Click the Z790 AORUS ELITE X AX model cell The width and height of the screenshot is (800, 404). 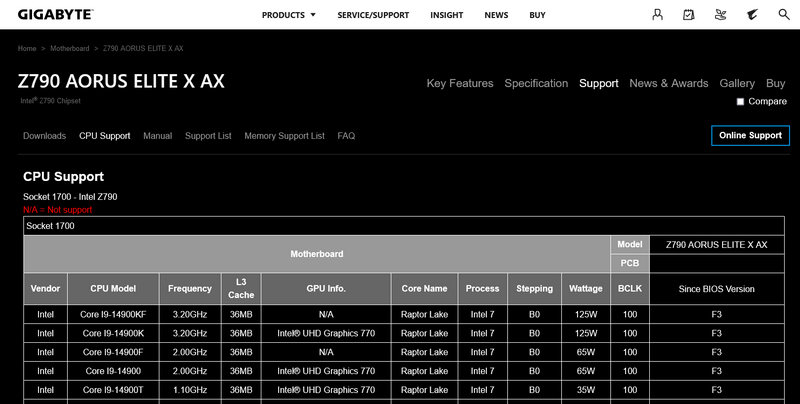716,245
